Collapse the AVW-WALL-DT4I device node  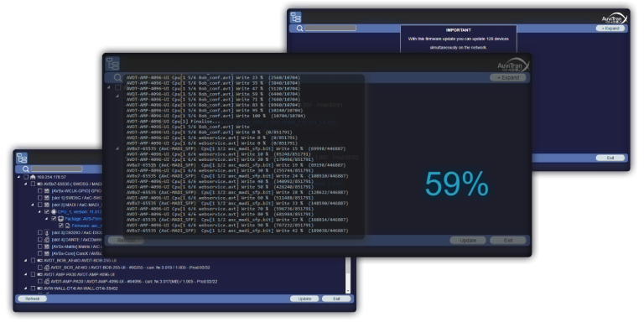[25, 288]
